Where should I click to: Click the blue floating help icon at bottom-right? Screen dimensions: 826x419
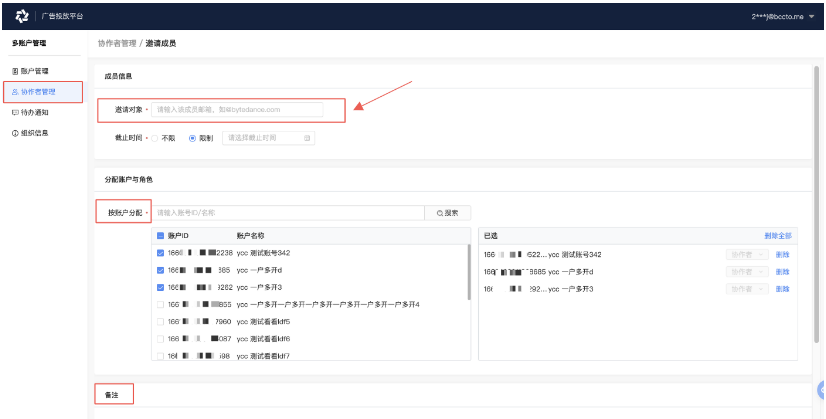[x=821, y=391]
